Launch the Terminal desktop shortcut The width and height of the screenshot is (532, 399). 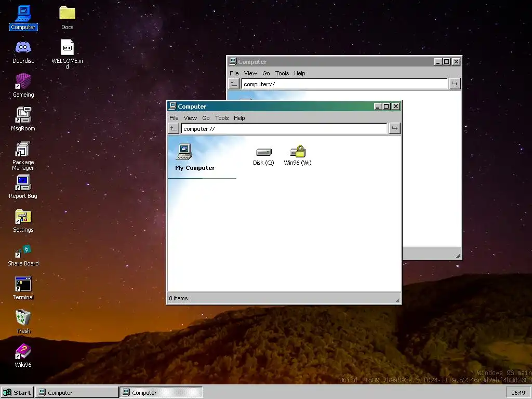[23, 288]
